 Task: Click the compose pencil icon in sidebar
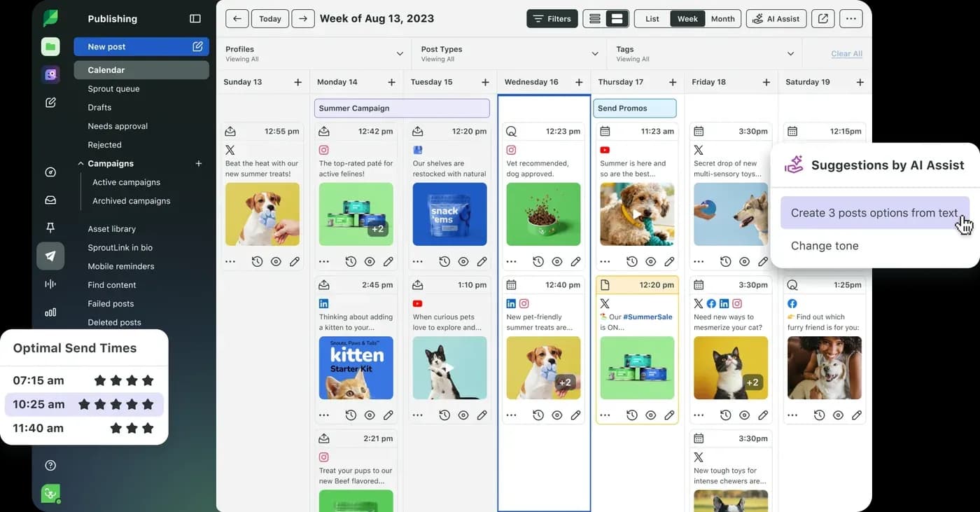click(x=50, y=102)
